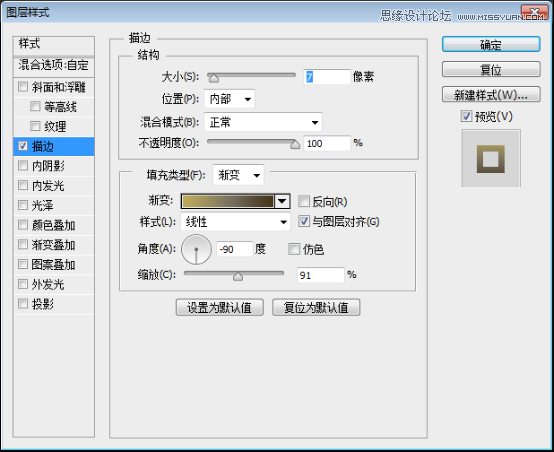
Task: Click the angle dial control
Action: click(x=196, y=249)
